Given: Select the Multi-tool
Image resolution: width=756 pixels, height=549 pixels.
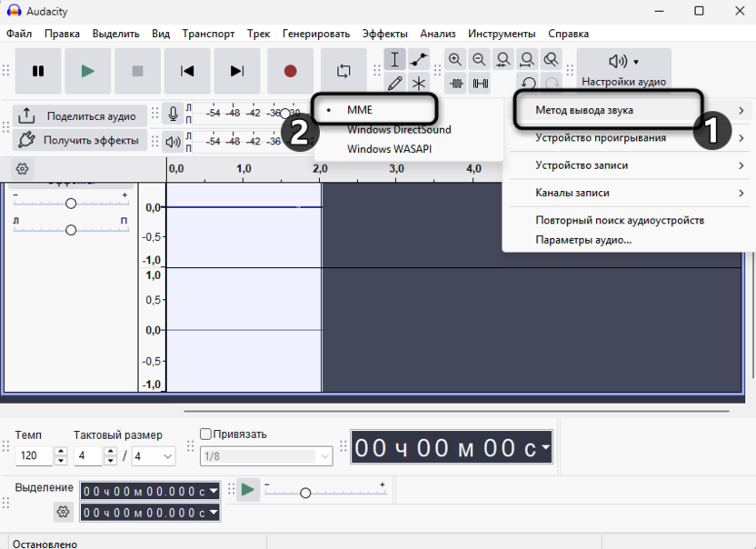Looking at the screenshot, I should [x=417, y=84].
